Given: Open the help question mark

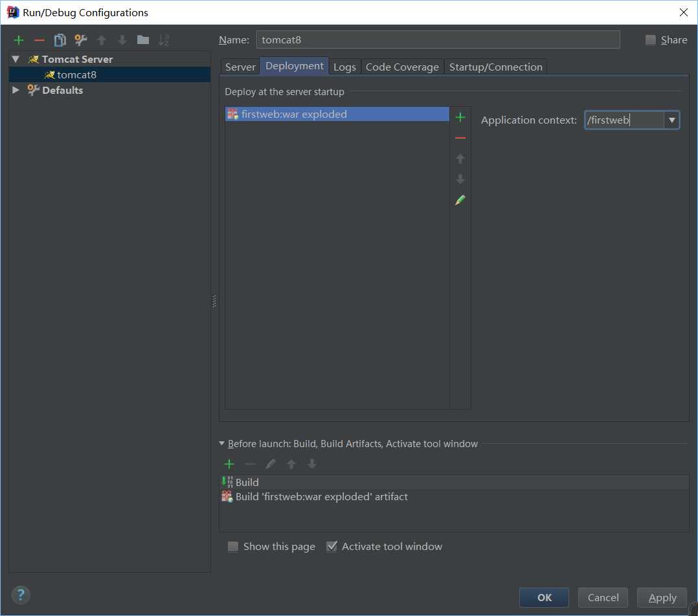Looking at the screenshot, I should [21, 595].
